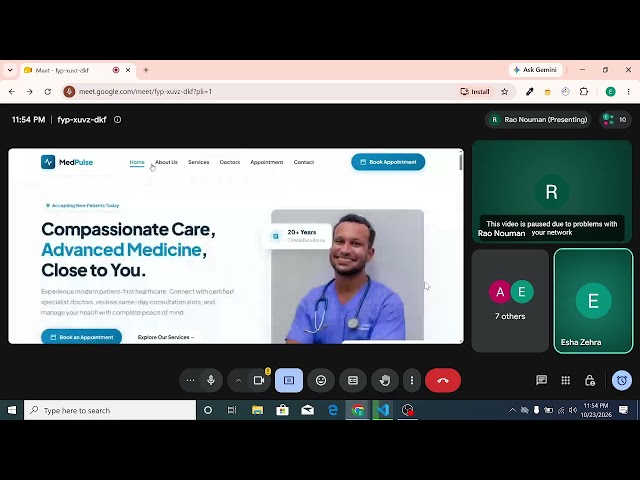Click the blue alarm clock timer icon
This screenshot has height=480, width=640.
pos(622,380)
